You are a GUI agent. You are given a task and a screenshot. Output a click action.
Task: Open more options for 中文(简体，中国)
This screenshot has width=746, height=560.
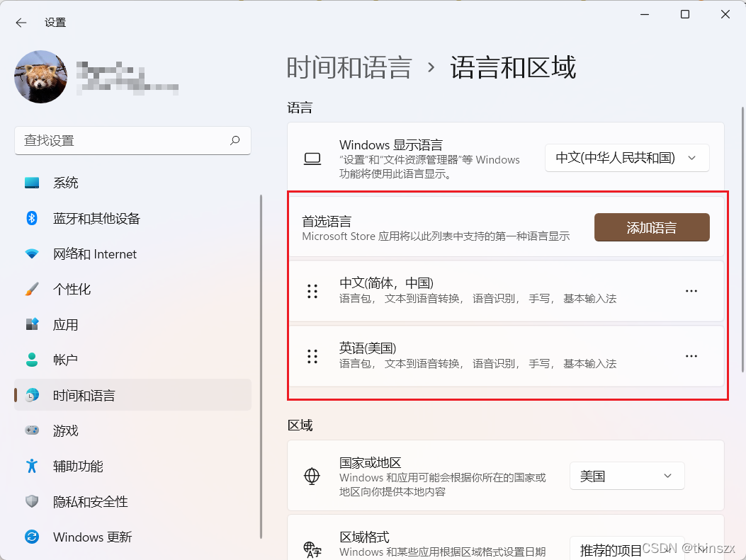pos(691,291)
